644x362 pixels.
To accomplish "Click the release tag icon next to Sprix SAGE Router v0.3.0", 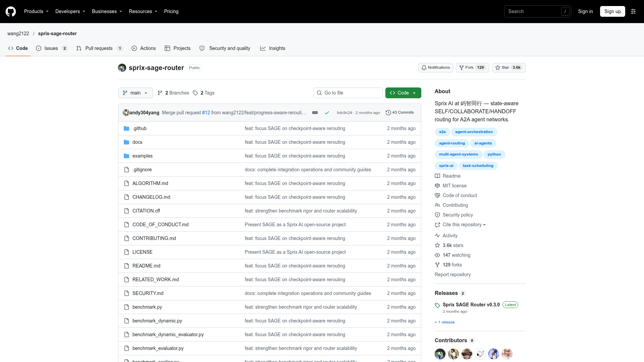I will [x=437, y=305].
